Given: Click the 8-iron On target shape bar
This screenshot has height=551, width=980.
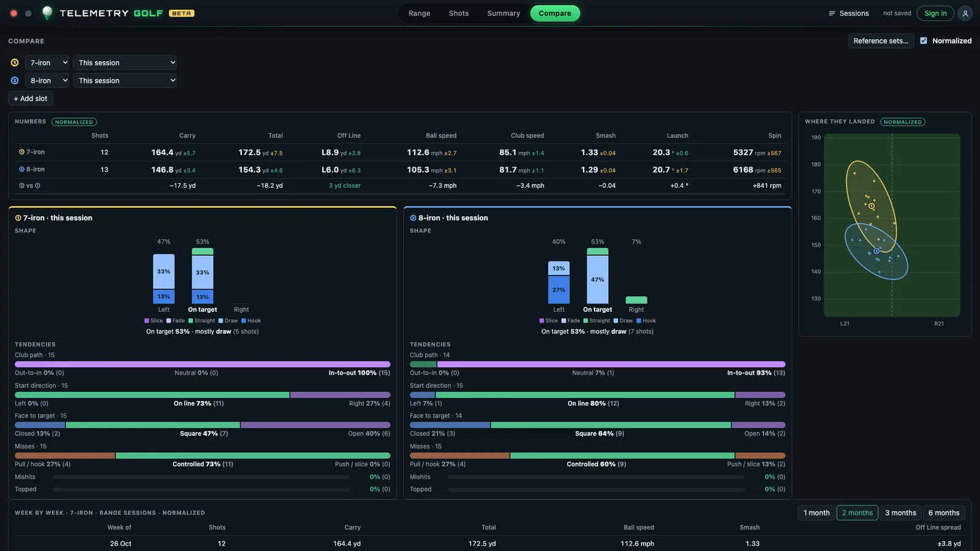Looking at the screenshot, I should click(x=598, y=276).
